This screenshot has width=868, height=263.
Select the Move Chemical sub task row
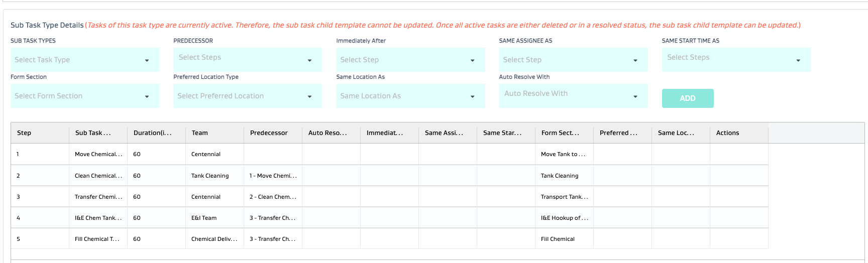coord(98,154)
